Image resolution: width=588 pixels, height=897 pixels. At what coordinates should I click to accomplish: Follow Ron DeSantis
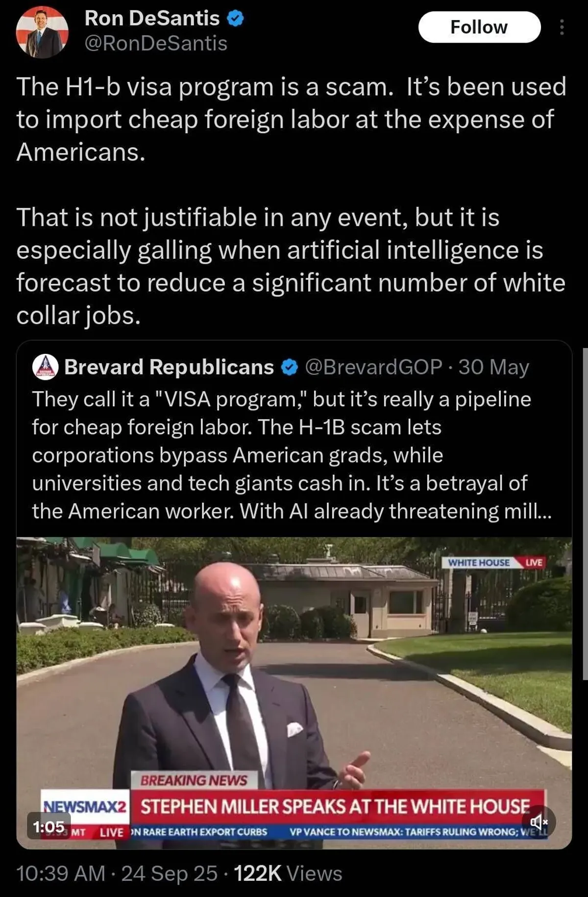(479, 27)
